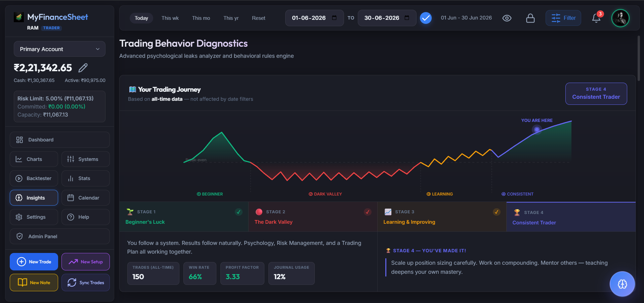Open the floating brain assistant button
This screenshot has width=644, height=303.
(622, 284)
